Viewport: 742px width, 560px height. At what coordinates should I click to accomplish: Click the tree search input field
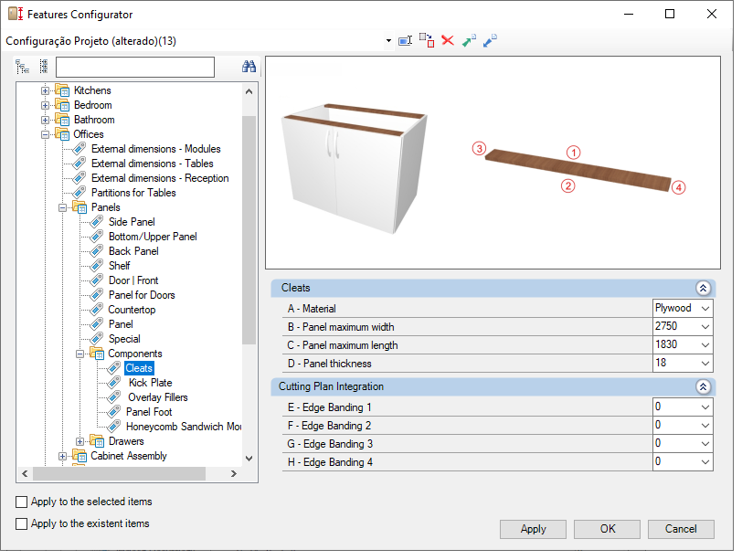[x=135, y=67]
